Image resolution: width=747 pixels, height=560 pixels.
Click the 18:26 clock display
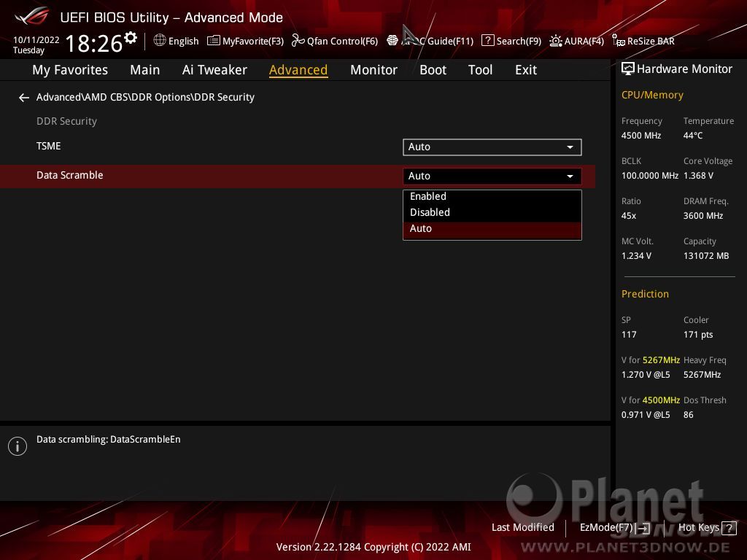click(x=94, y=43)
